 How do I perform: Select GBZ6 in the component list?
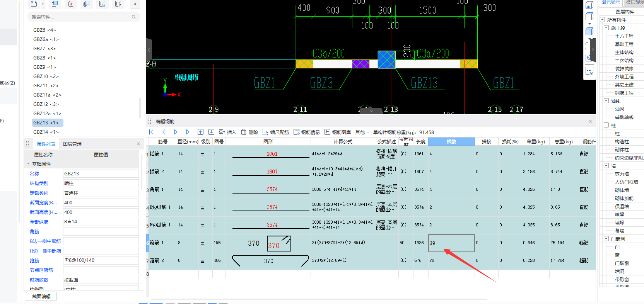pyautogui.click(x=44, y=30)
